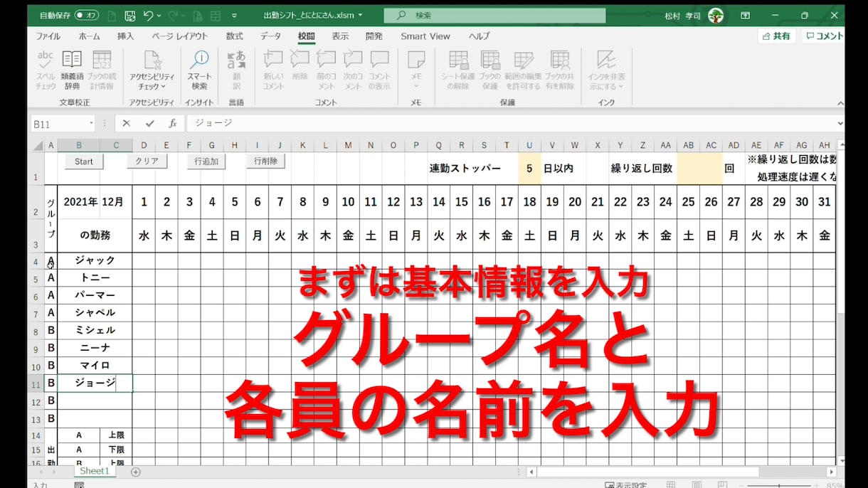Click the 行追加 add row button
Viewport: 868px width, 488px height.
[206, 161]
